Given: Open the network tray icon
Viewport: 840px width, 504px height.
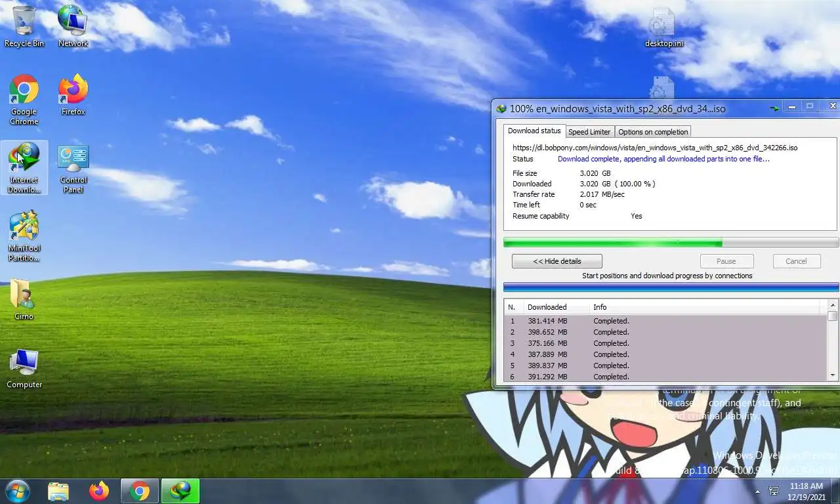Looking at the screenshot, I should click(x=774, y=492).
